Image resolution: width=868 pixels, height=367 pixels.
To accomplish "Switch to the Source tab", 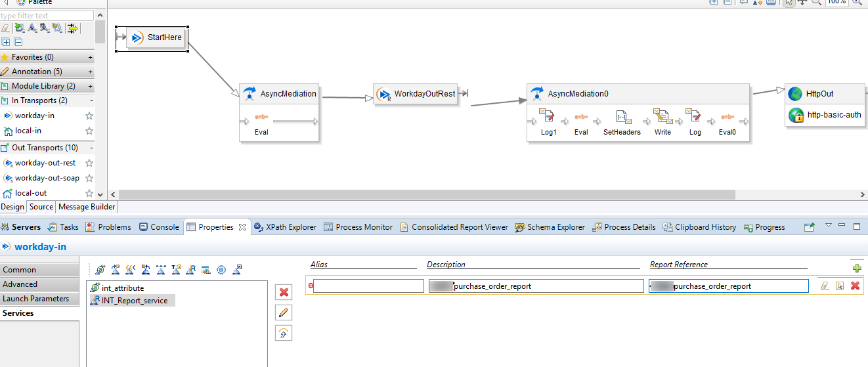I will (x=41, y=207).
